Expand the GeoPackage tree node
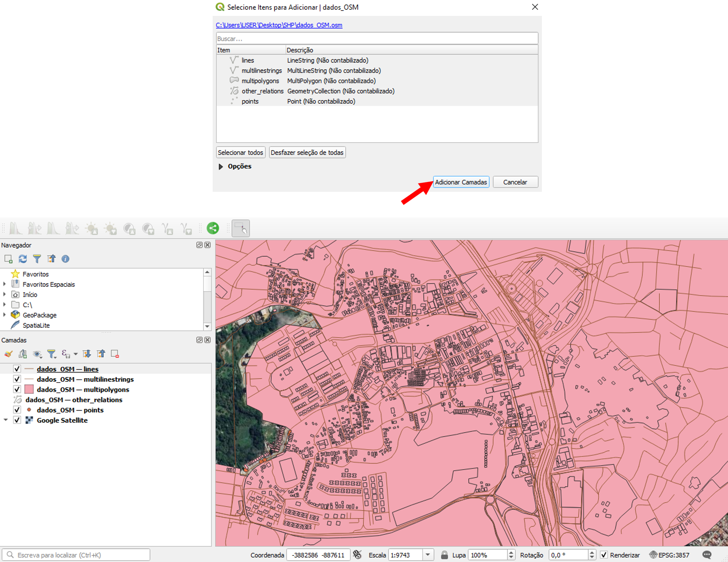This screenshot has width=728, height=562. [5, 315]
